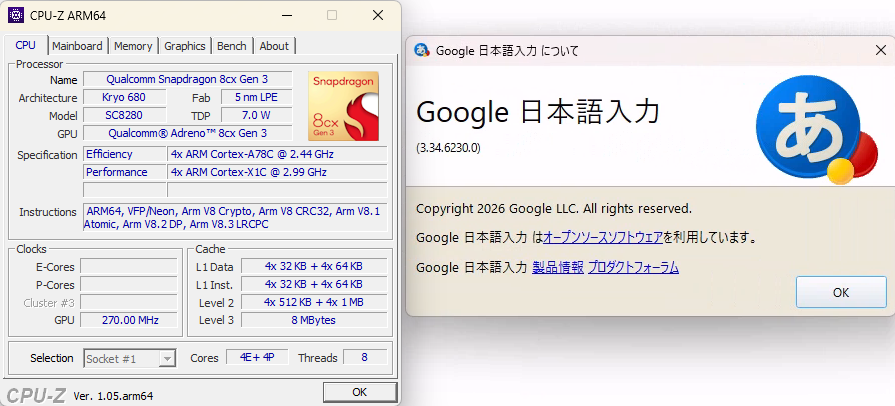This screenshot has height=406, width=895.
Task: Click the L1 Data cache value
Action: (x=314, y=266)
